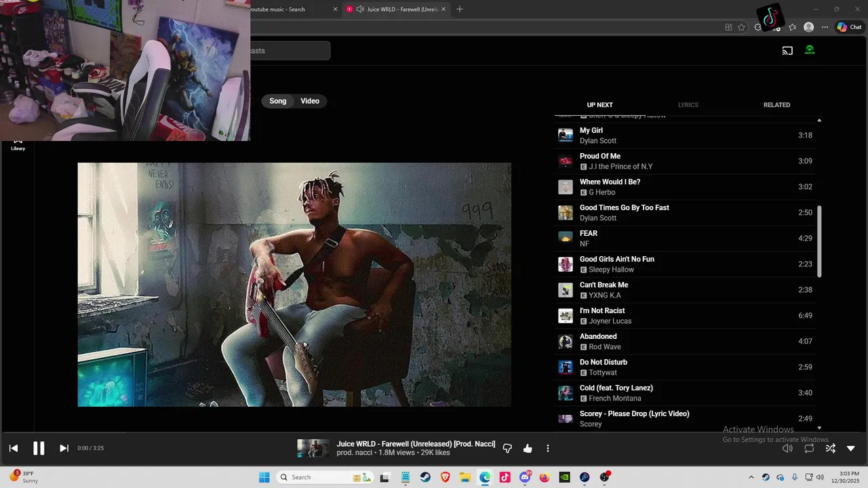The height and width of the screenshot is (488, 868).
Task: Open Edge settings and more menu
Action: click(825, 27)
